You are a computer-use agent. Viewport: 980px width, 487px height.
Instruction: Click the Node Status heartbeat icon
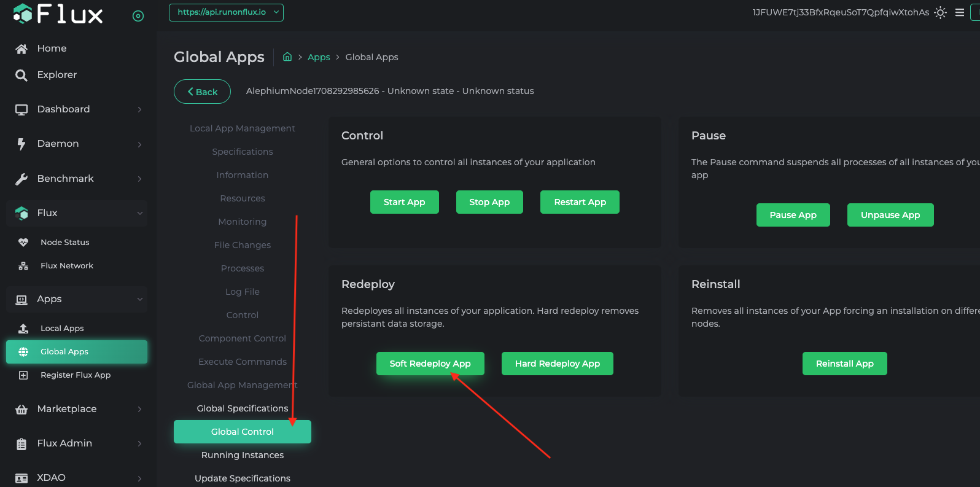(x=23, y=243)
